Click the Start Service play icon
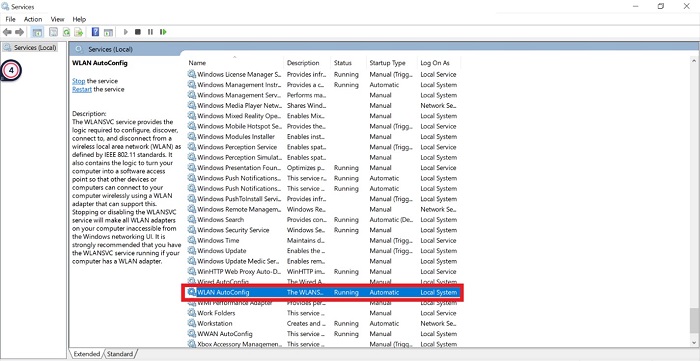 click(x=126, y=32)
